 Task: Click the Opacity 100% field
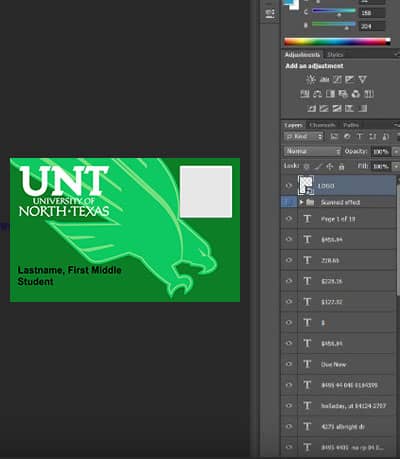pos(381,152)
